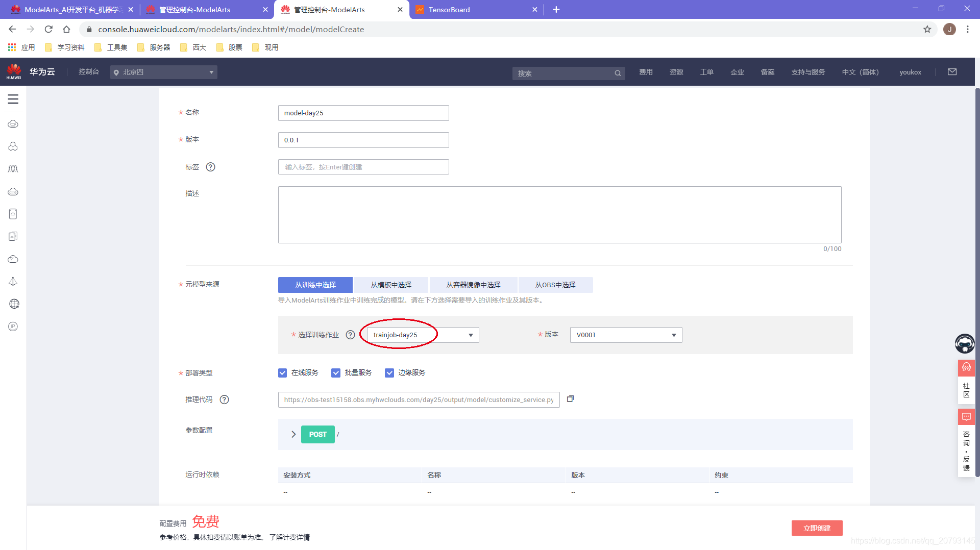Click the 版本 input with 0.0.1
Screen dimensions: 980x550
(363, 140)
